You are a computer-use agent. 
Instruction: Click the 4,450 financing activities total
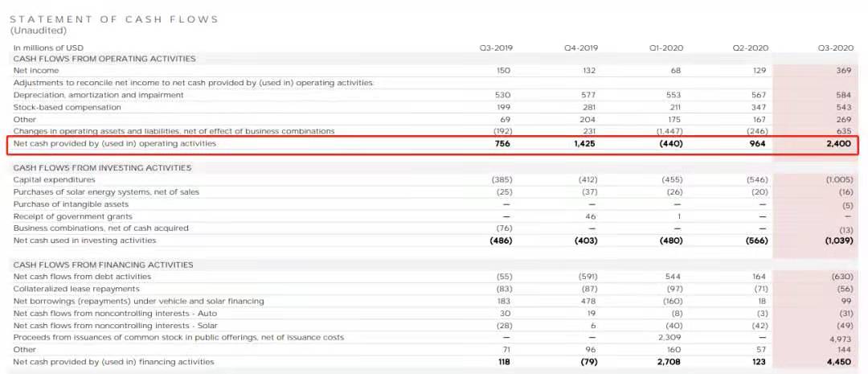tap(838, 362)
